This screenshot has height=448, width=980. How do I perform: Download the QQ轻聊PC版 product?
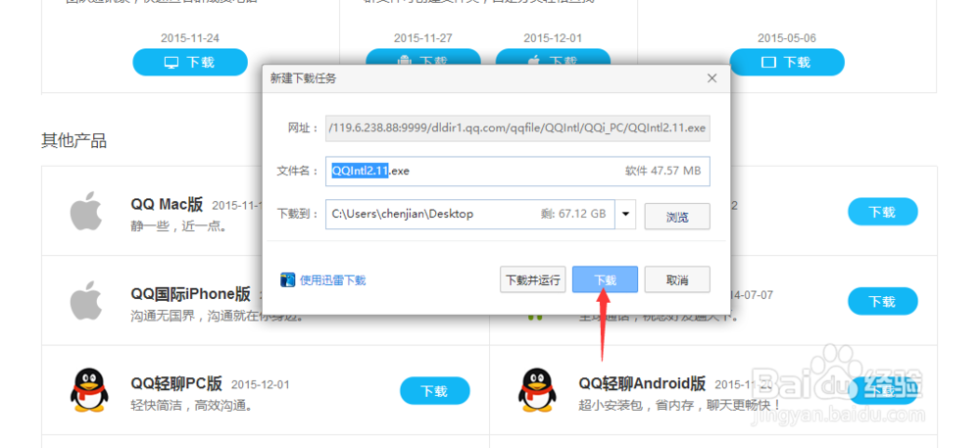(434, 391)
